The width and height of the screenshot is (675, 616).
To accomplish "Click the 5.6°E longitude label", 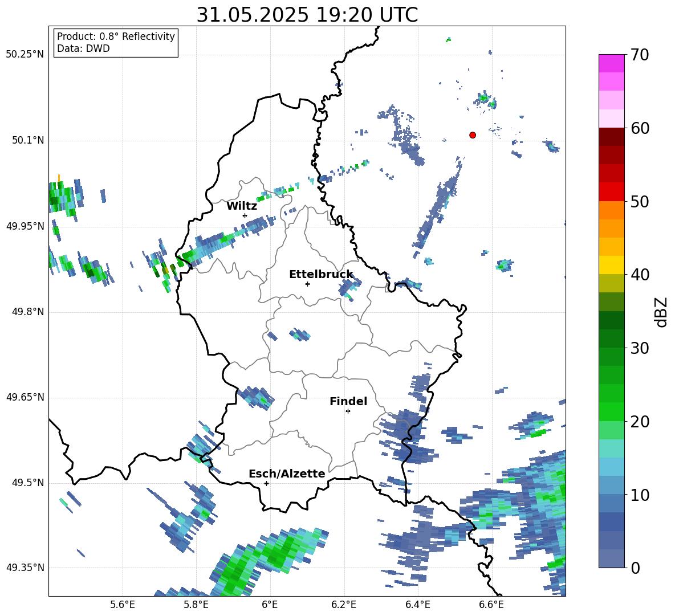I will pyautogui.click(x=123, y=605).
